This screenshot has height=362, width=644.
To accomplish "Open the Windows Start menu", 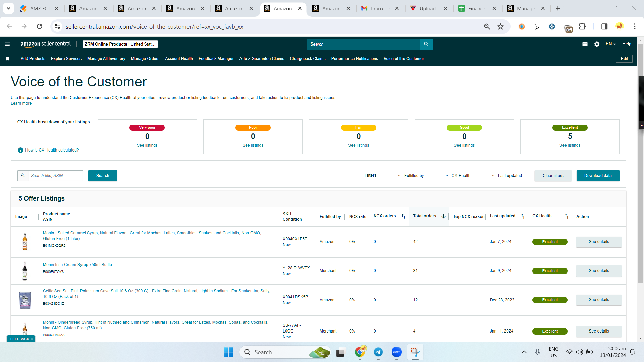I will pos(228,352).
